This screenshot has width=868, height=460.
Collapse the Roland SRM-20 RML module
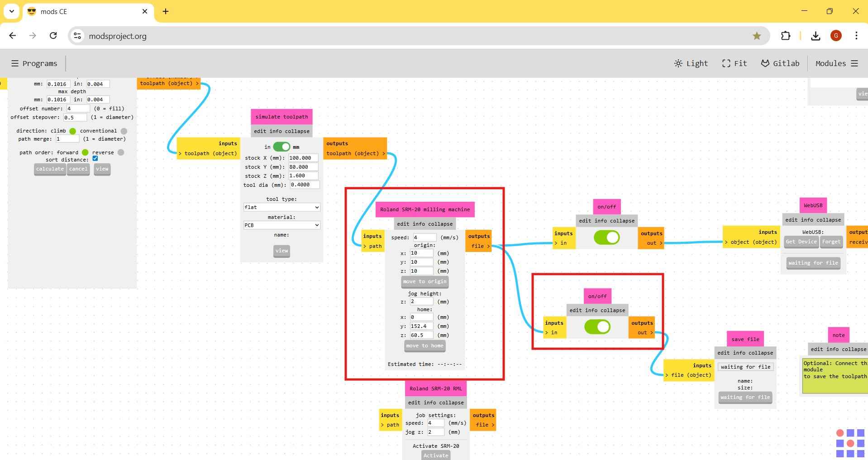pyautogui.click(x=452, y=403)
